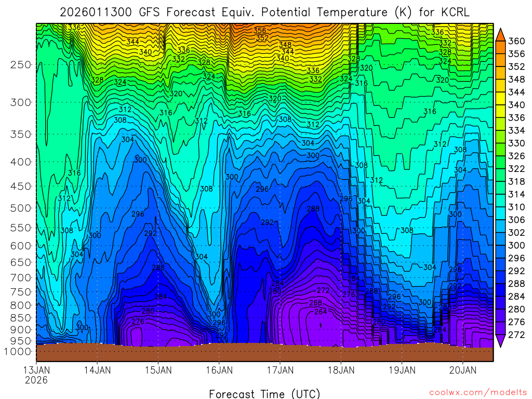This screenshot has width=532, height=399.
Task: Click the 500 pressure axis label
Action: point(21,208)
